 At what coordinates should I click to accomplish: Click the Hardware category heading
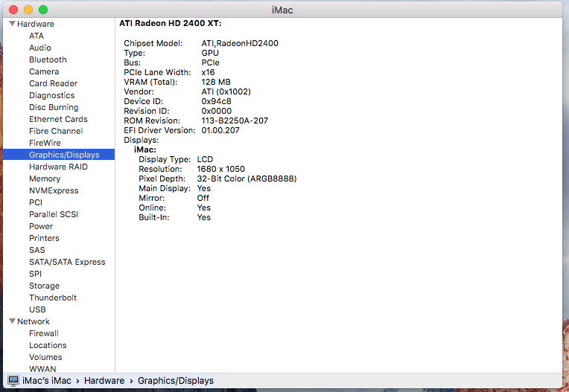click(36, 24)
